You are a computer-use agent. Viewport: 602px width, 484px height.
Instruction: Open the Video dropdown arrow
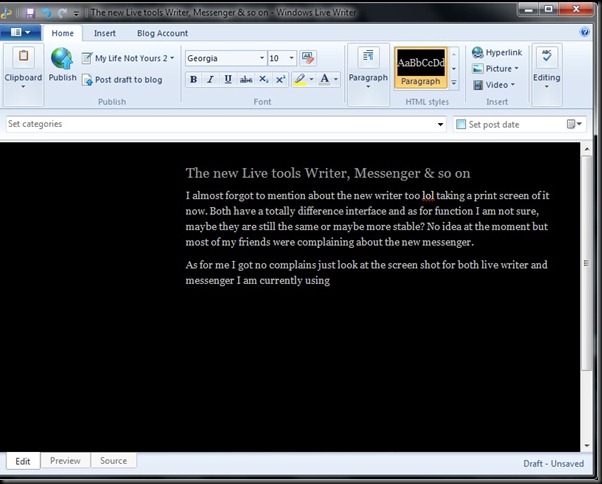click(513, 84)
